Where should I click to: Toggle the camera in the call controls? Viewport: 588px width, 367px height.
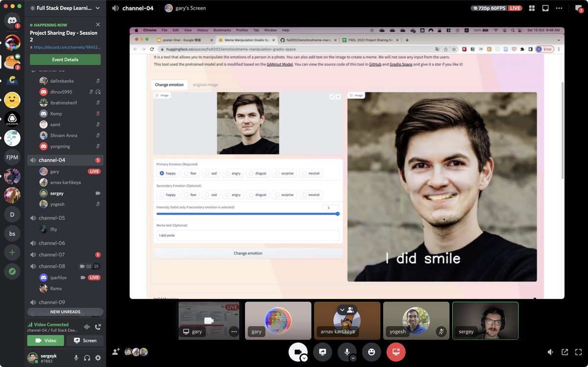pyautogui.click(x=297, y=351)
